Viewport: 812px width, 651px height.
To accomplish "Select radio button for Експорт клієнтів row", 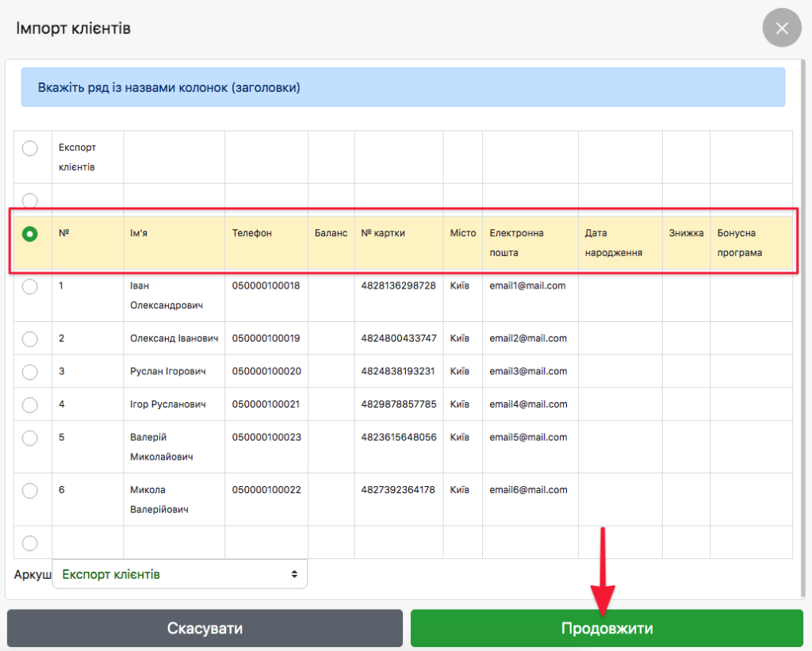I will [29, 148].
